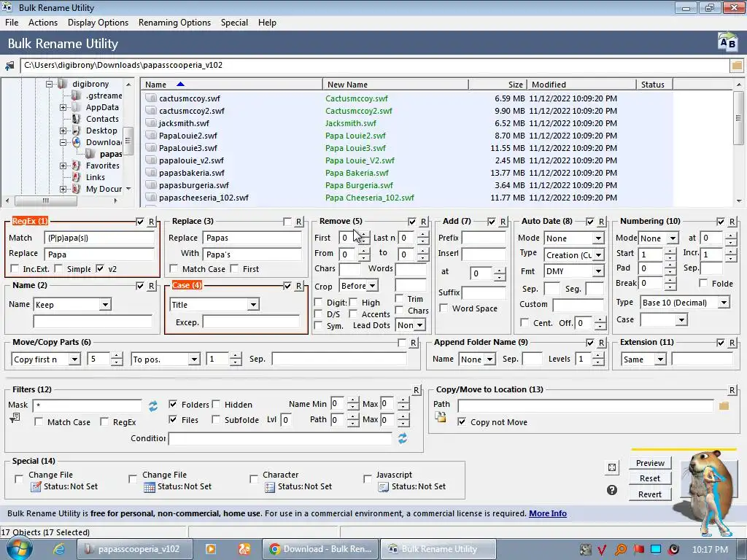Open the Crop Before dropdown
The width and height of the screenshot is (747, 560).
coord(372,286)
